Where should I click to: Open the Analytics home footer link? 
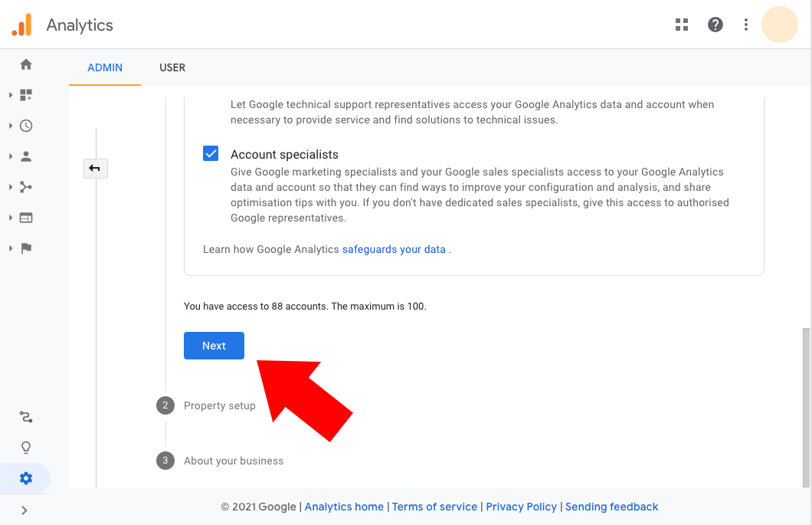point(344,507)
